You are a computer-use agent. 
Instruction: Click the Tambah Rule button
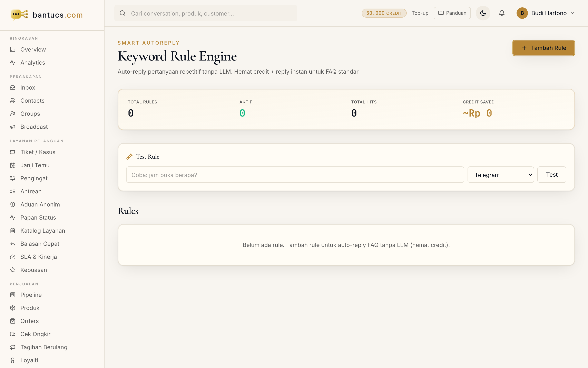click(543, 48)
